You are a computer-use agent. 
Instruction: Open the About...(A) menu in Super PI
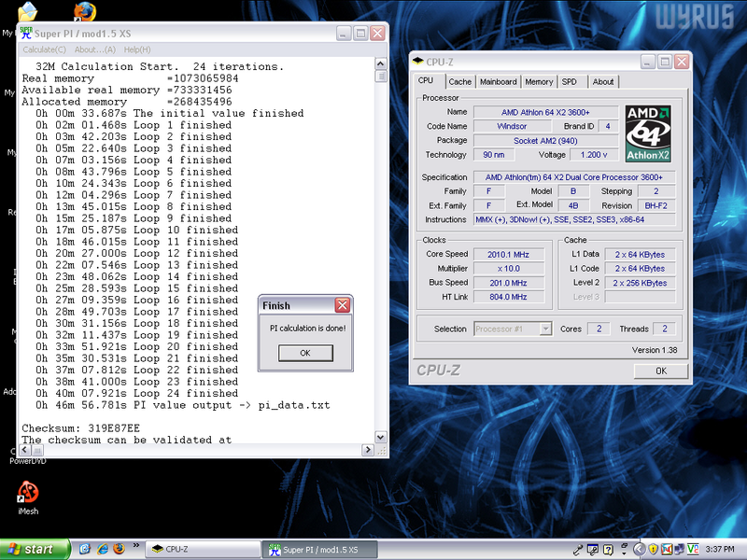click(x=95, y=49)
